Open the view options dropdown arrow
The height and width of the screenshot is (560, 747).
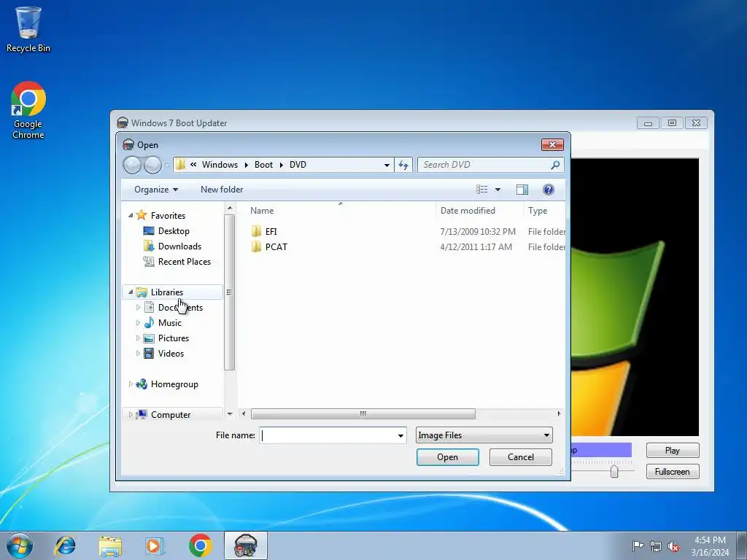point(498,190)
